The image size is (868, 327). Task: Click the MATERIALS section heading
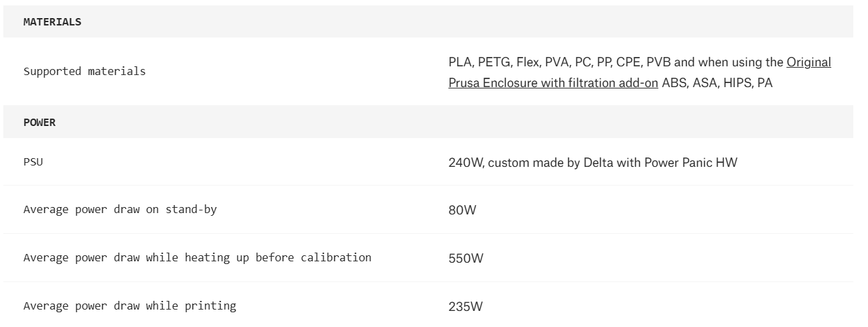pyautogui.click(x=52, y=22)
